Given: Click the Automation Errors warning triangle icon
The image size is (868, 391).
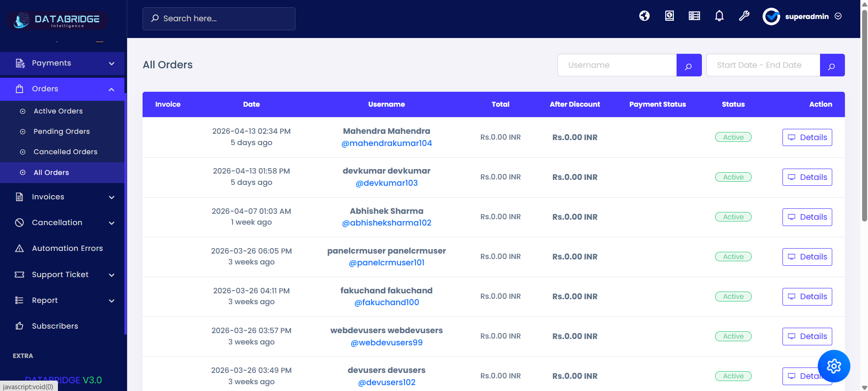Looking at the screenshot, I should (x=19, y=249).
